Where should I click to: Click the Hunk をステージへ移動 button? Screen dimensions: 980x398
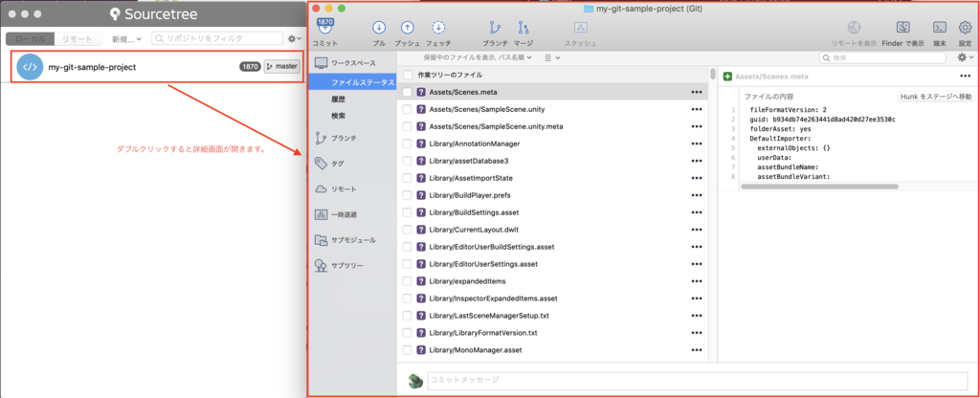point(936,97)
